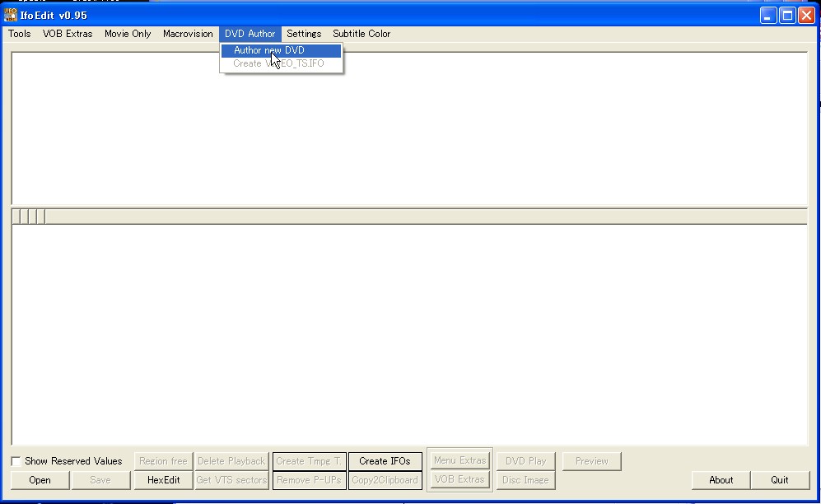Close the IfoEdit window
The width and height of the screenshot is (821, 504).
(807, 15)
